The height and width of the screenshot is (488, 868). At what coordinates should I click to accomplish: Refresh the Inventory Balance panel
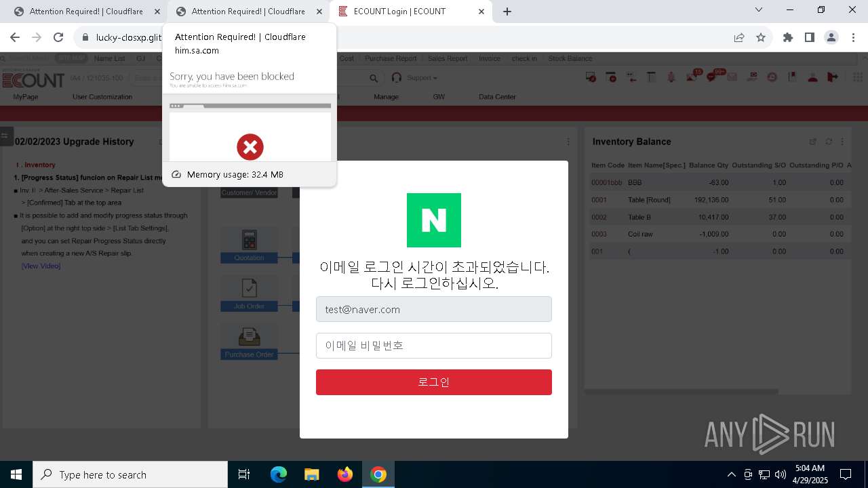(x=829, y=142)
